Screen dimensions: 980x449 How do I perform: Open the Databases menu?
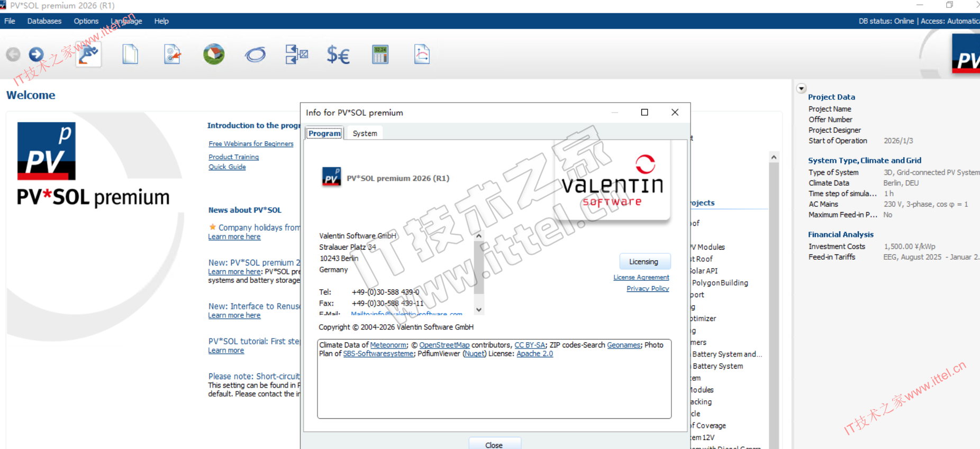(44, 21)
